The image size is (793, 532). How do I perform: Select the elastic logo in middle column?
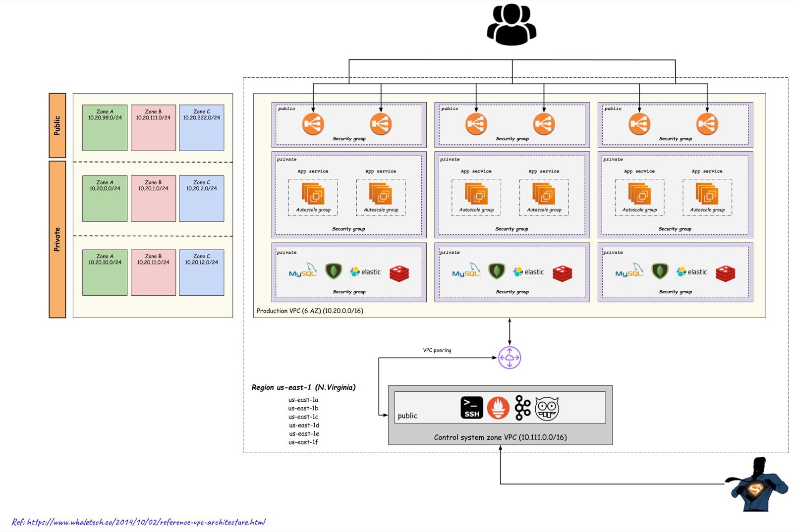point(528,272)
